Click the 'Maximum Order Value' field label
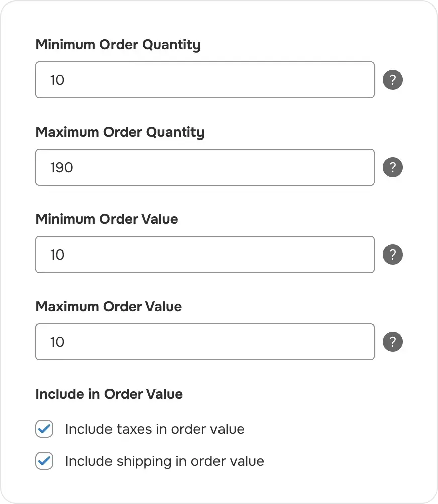 [x=108, y=307]
